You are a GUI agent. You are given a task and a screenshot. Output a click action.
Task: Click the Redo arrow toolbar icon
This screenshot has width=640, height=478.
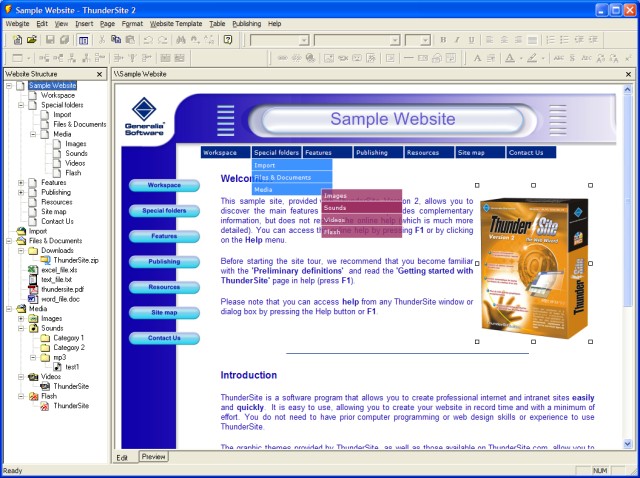click(x=162, y=40)
